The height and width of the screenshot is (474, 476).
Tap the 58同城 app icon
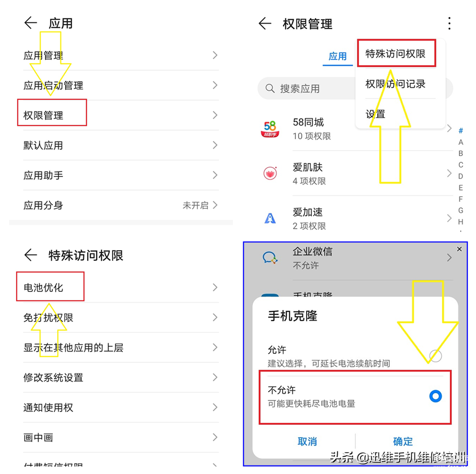[x=270, y=129]
